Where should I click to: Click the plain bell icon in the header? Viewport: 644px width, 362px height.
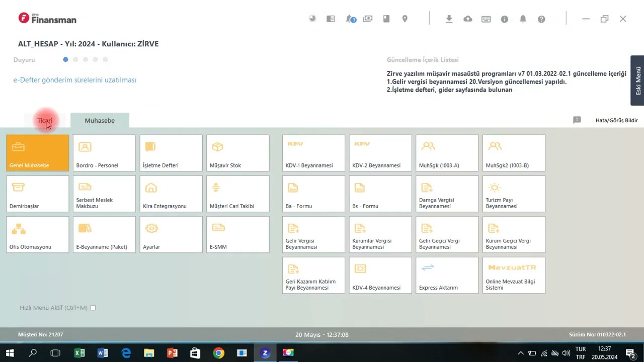tap(523, 19)
